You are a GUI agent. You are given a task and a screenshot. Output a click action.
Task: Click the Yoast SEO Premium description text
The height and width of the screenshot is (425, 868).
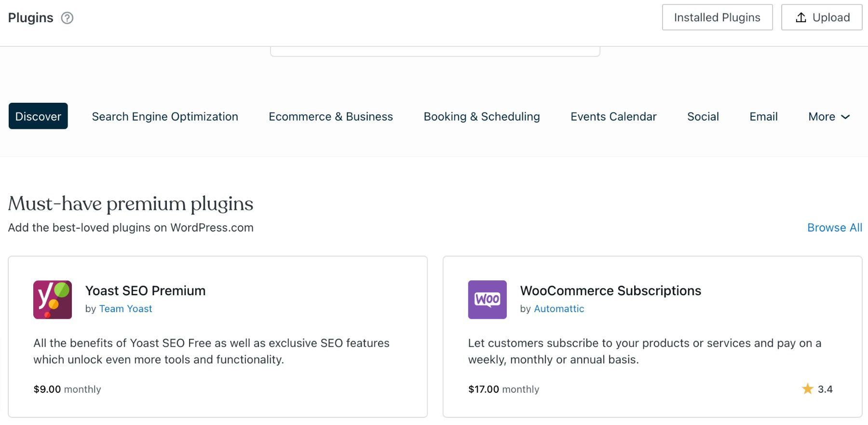[x=211, y=351]
